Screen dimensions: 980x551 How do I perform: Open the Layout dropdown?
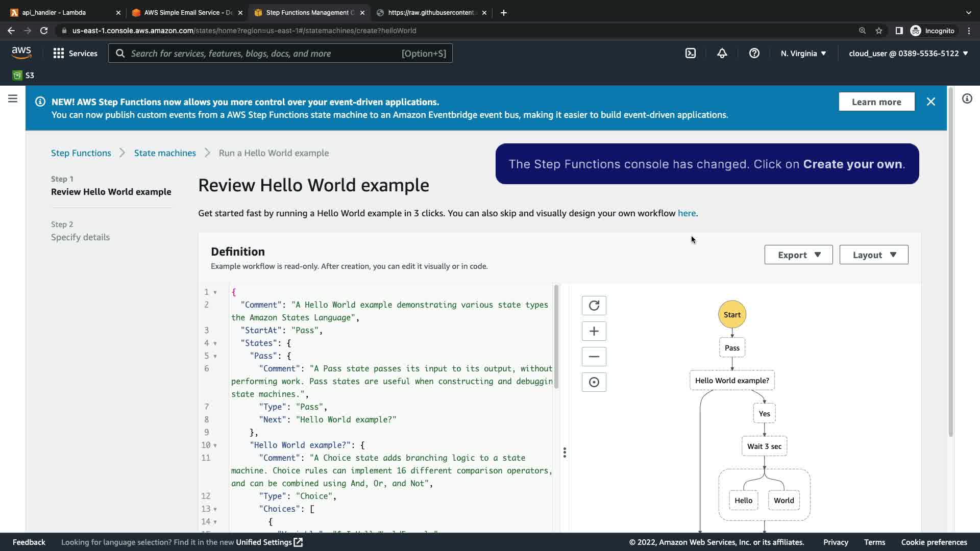(873, 255)
